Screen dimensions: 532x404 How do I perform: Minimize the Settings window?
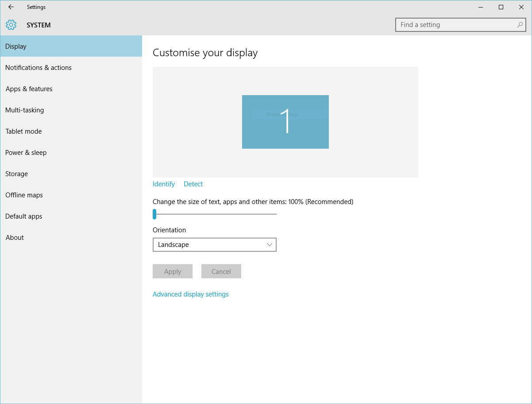click(481, 7)
